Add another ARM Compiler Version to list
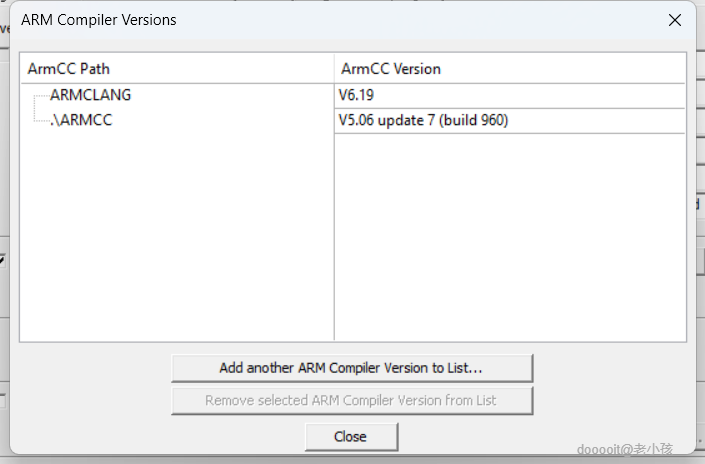Viewport: 705px width, 464px height. [351, 368]
